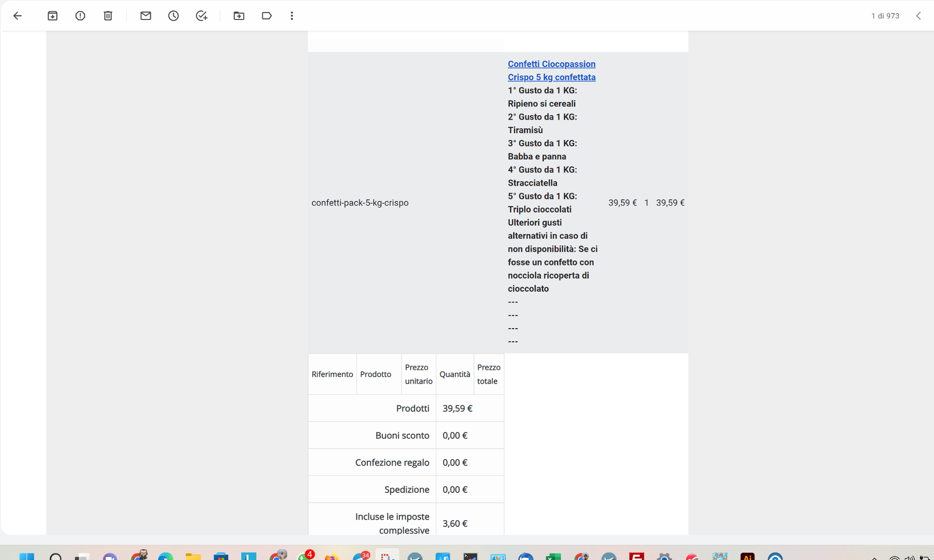Delete this email with trash icon
Viewport: 934px width, 560px height.
click(x=108, y=16)
